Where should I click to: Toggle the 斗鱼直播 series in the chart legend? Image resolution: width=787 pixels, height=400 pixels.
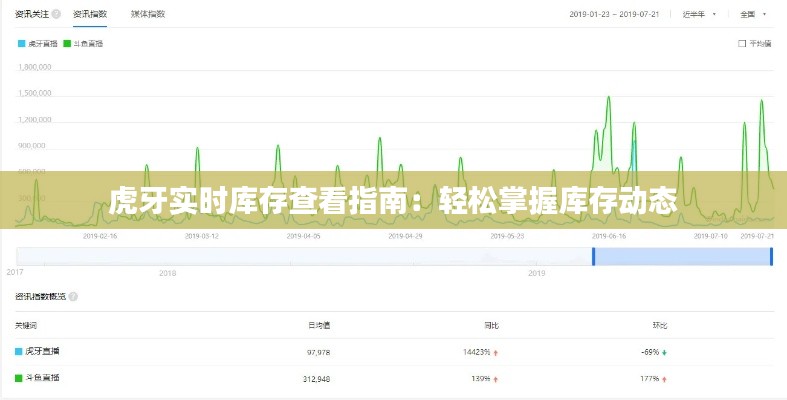coord(83,44)
